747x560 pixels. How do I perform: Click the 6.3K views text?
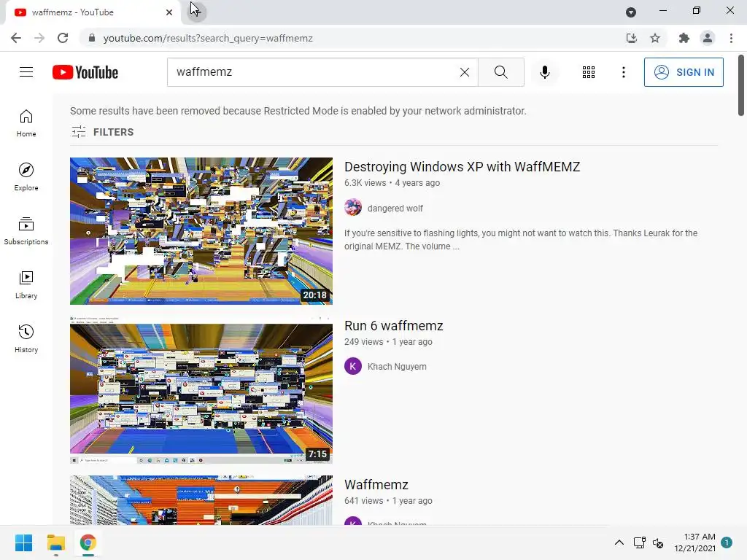point(365,183)
